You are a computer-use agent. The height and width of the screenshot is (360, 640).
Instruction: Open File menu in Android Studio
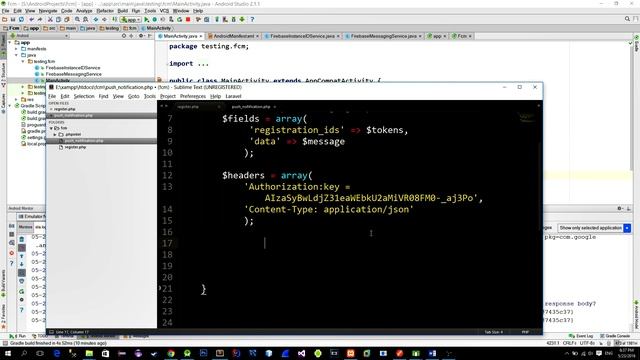click(x=6, y=11)
